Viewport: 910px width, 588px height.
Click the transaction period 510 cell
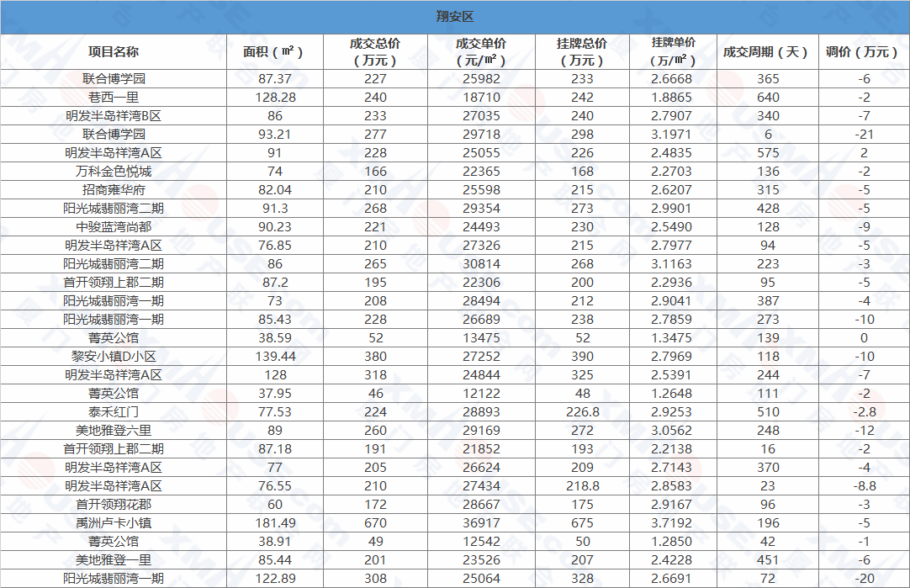click(x=768, y=411)
